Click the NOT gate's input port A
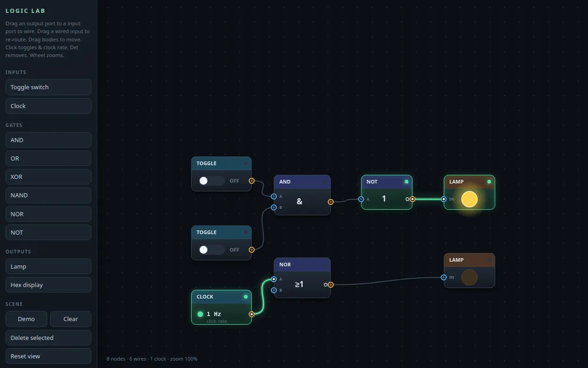Image resolution: width=588 pixels, height=368 pixels. [x=361, y=199]
